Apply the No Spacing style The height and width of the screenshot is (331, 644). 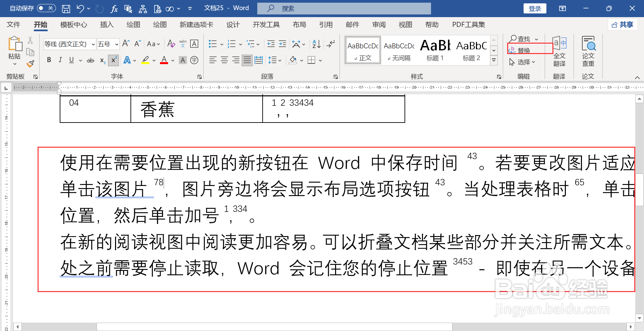click(399, 50)
